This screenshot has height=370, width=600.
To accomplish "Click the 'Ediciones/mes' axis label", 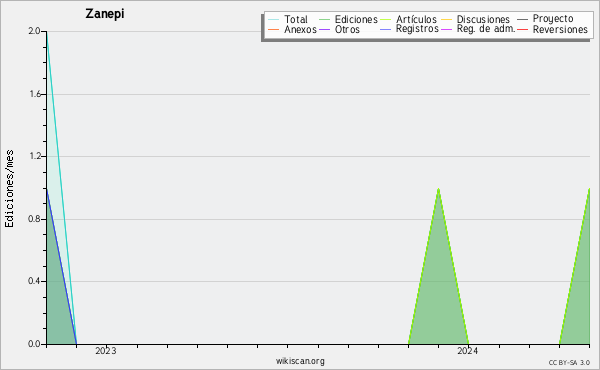I will coord(9,189).
